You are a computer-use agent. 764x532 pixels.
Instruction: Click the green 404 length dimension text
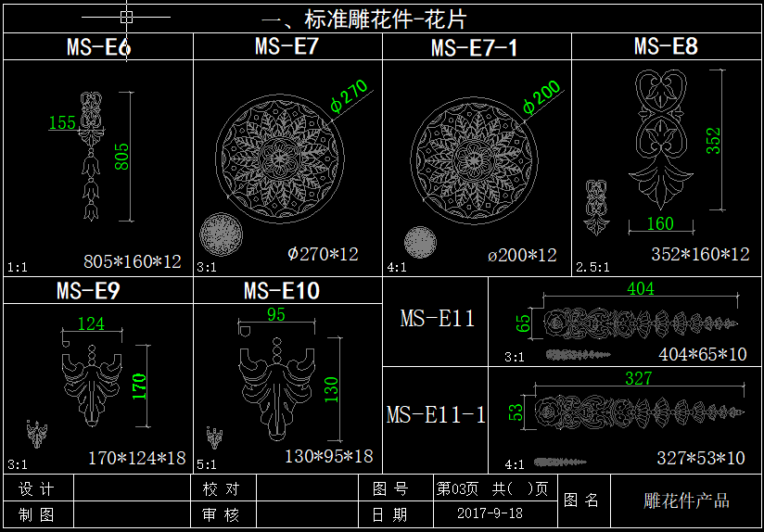coord(640,289)
